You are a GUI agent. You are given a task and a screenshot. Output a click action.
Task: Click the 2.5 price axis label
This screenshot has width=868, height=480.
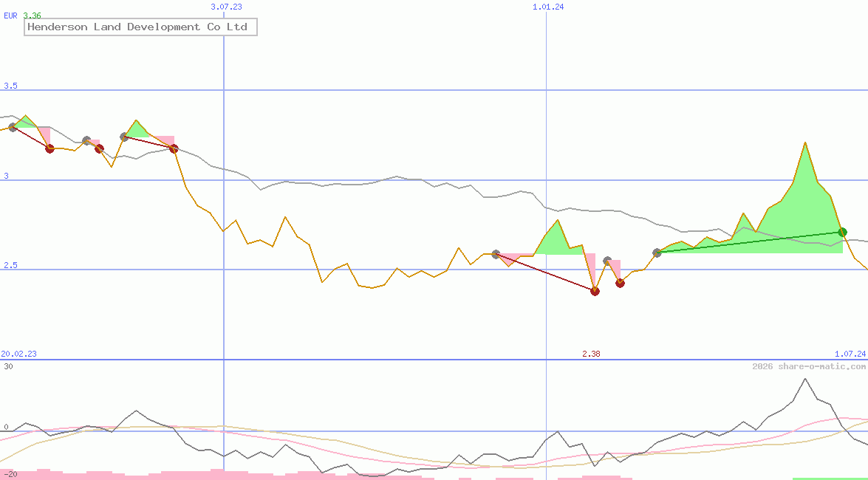(10, 265)
